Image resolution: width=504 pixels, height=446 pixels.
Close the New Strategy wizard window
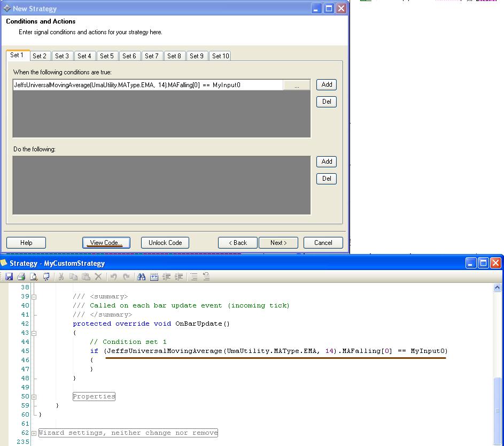tap(342, 9)
